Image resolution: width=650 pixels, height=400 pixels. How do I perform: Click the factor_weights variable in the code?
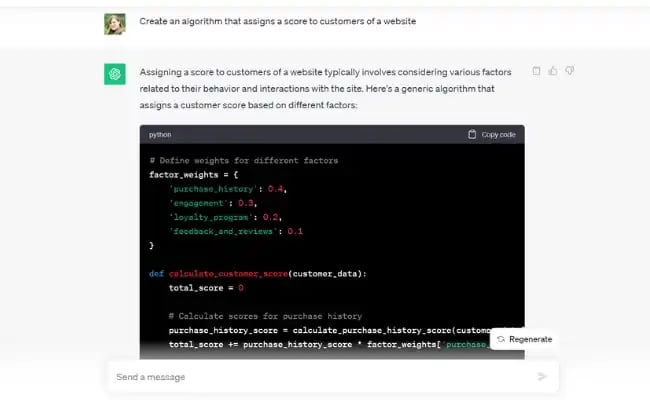point(183,174)
